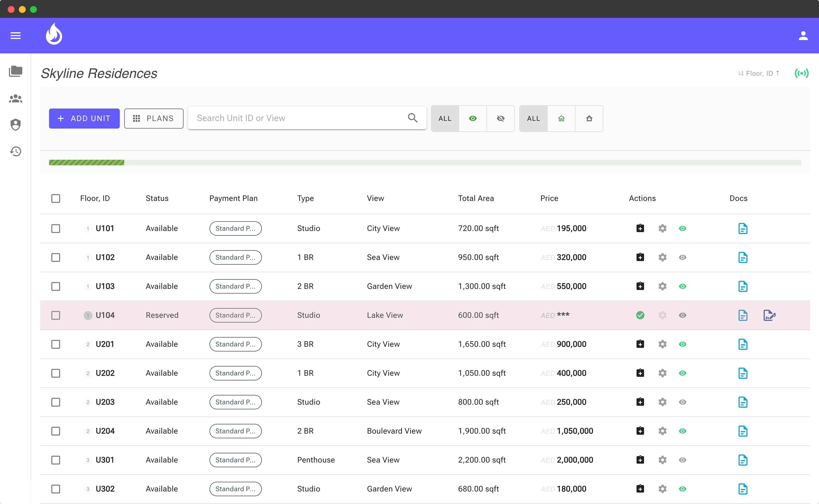Select the admin shield icon in sidebar
The height and width of the screenshot is (504, 819).
15,125
